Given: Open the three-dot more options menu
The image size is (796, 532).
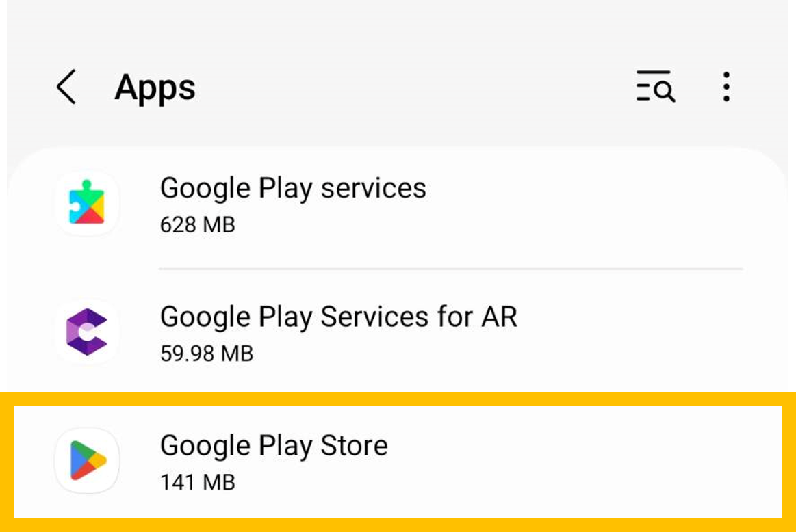Looking at the screenshot, I should pos(726,87).
